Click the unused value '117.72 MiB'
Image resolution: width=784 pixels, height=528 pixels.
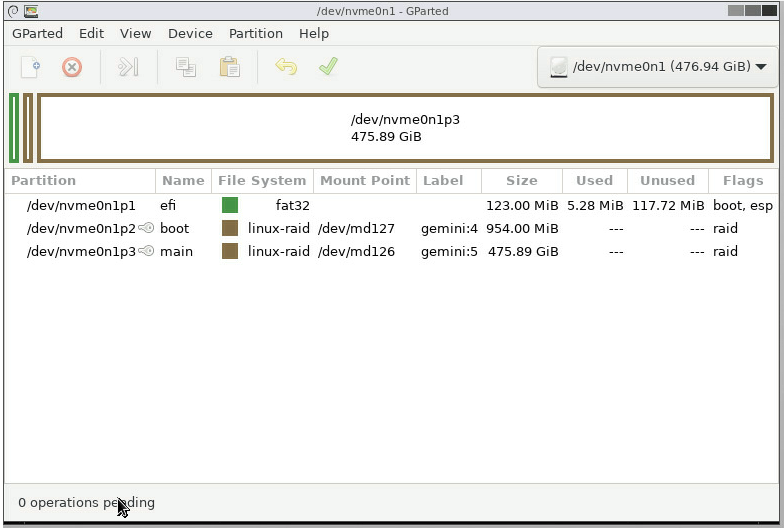(x=668, y=205)
